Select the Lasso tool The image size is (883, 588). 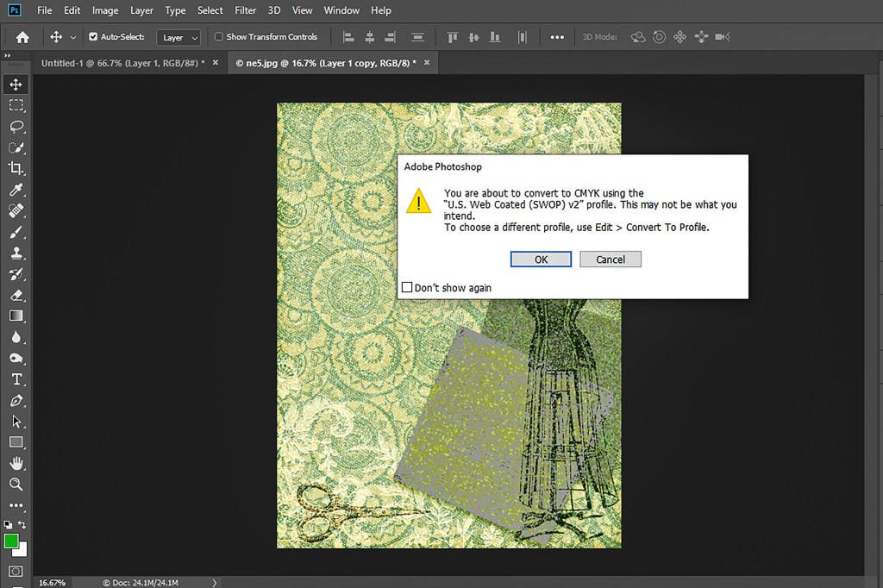click(x=16, y=127)
